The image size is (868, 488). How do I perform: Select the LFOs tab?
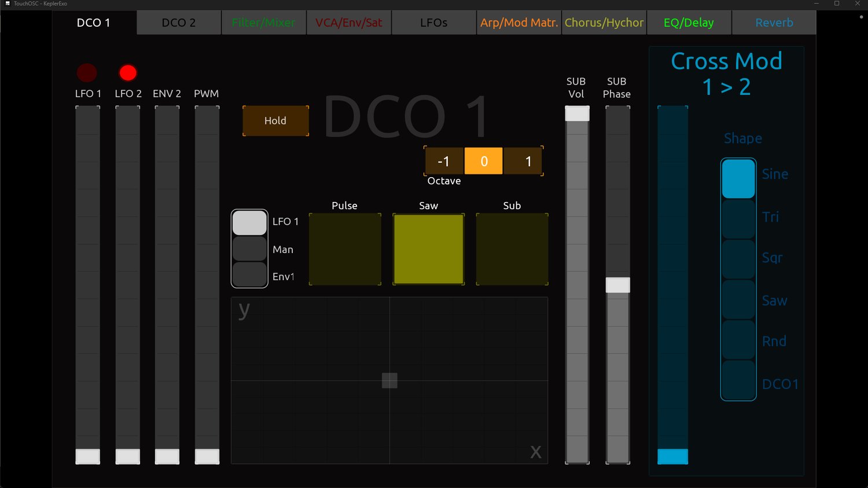click(434, 23)
